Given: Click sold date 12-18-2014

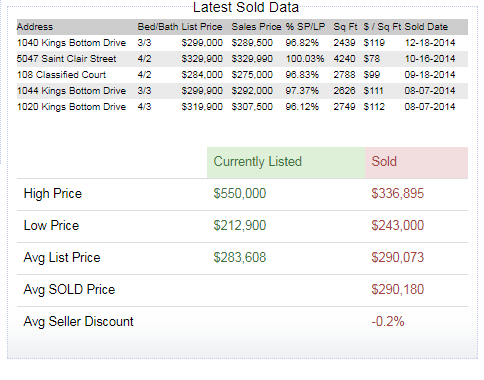Looking at the screenshot, I should coord(430,43).
